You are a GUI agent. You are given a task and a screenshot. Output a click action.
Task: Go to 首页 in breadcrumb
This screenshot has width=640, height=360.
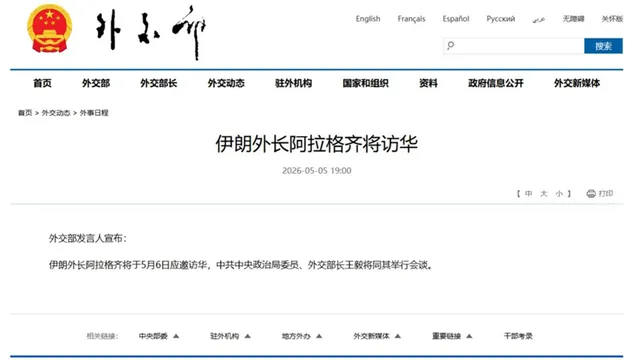pos(25,113)
